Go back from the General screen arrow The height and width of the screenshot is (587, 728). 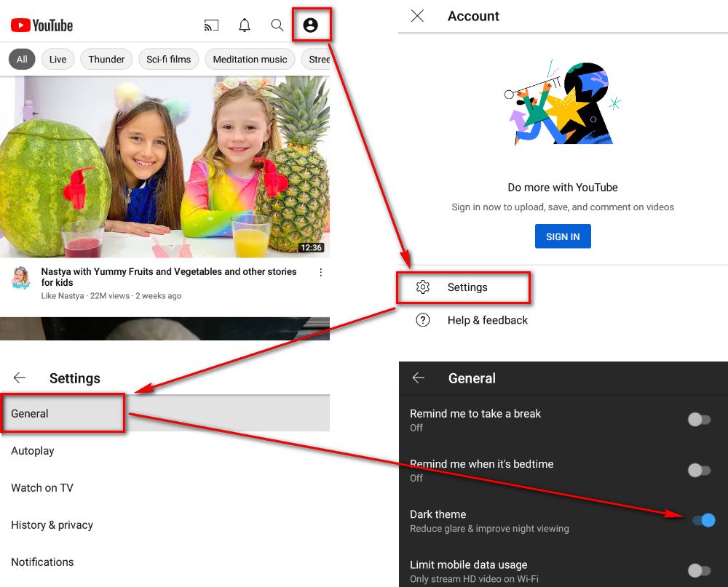(x=419, y=378)
